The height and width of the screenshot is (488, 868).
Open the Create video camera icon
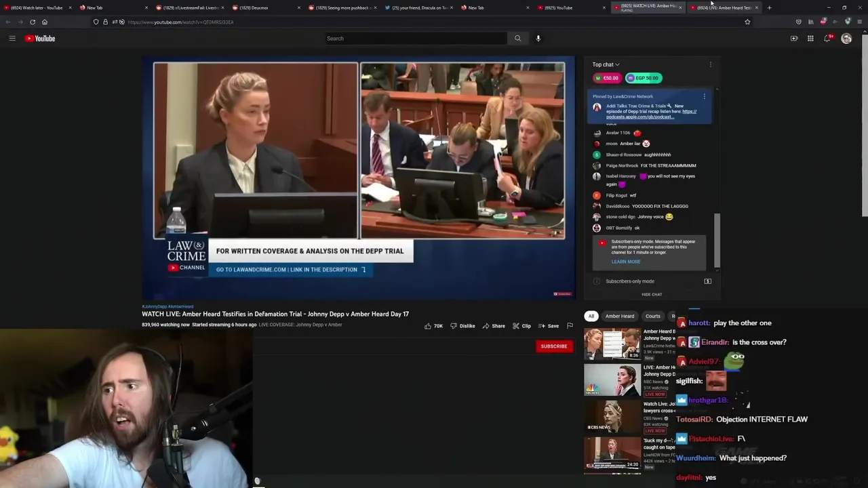click(794, 39)
